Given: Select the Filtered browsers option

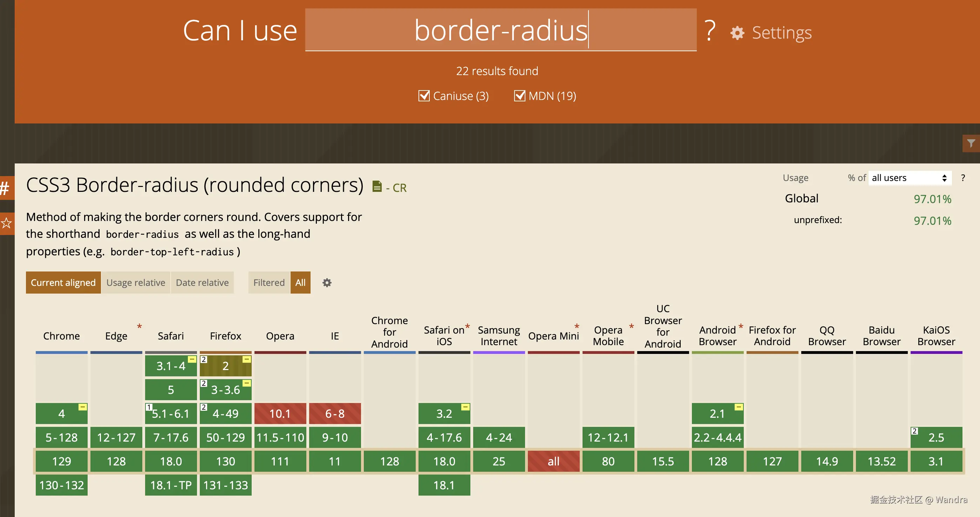Looking at the screenshot, I should (x=269, y=282).
